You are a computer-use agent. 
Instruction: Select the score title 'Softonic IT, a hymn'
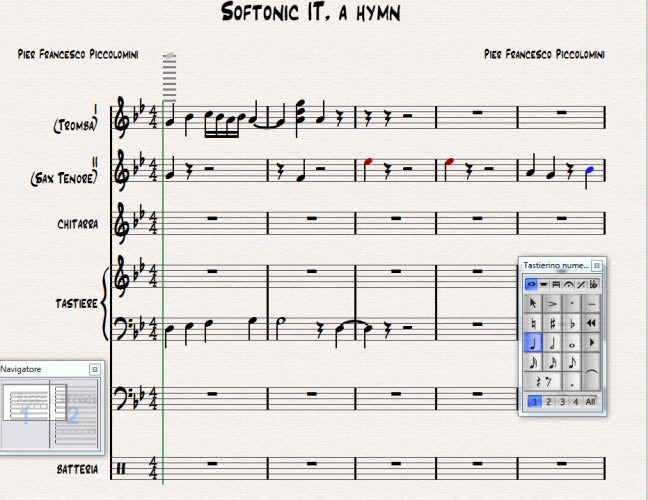coord(310,12)
